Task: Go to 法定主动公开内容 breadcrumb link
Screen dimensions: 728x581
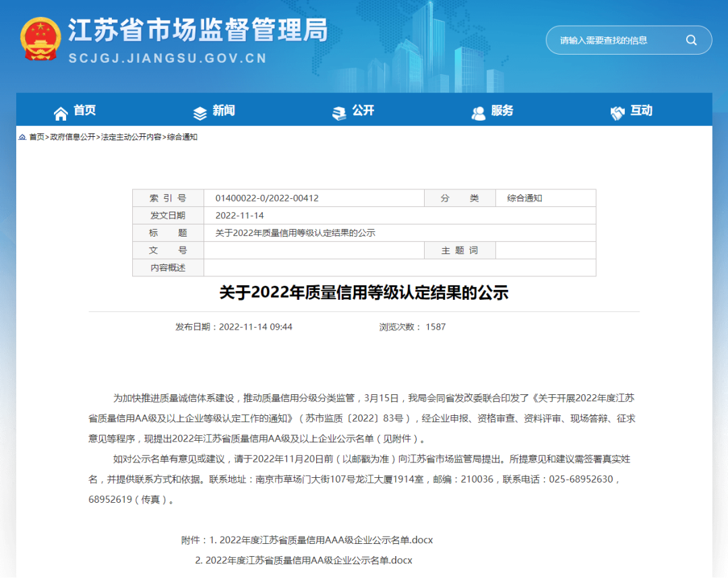Action: 131,137
